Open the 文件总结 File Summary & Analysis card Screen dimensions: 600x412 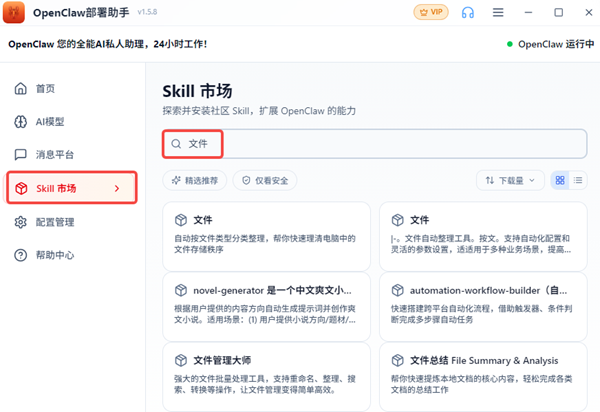(x=483, y=377)
